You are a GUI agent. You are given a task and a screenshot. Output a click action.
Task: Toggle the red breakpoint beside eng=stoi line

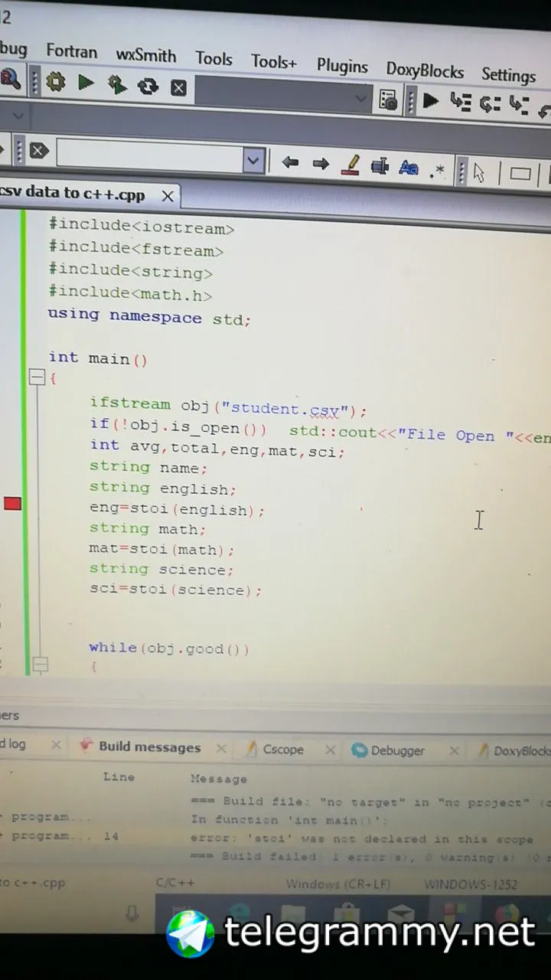[x=12, y=503]
